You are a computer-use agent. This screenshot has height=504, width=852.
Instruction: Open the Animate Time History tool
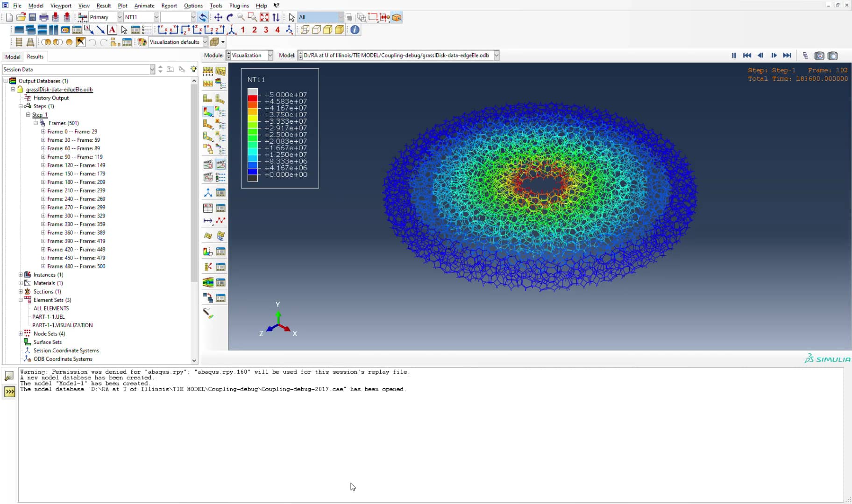(x=220, y=164)
